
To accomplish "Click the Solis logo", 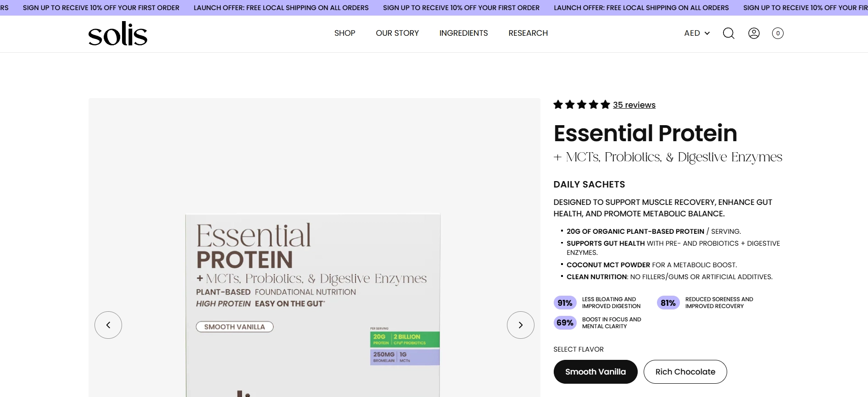I will click(118, 33).
